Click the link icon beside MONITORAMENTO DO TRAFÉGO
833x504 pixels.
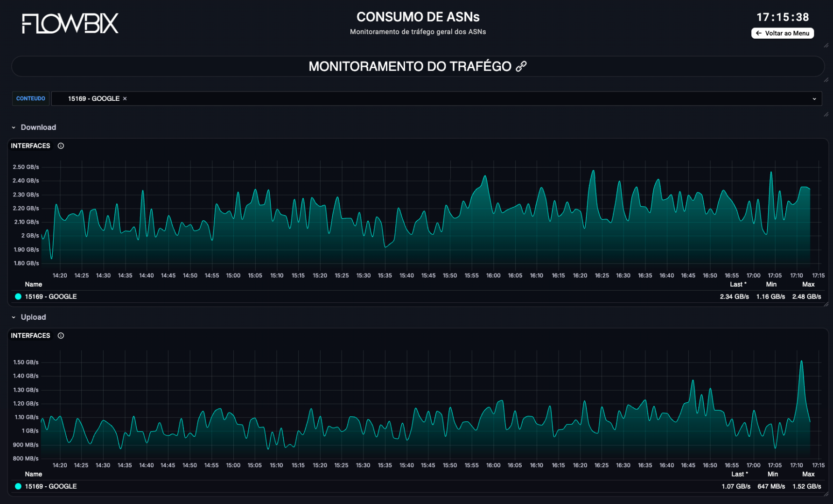click(x=520, y=66)
